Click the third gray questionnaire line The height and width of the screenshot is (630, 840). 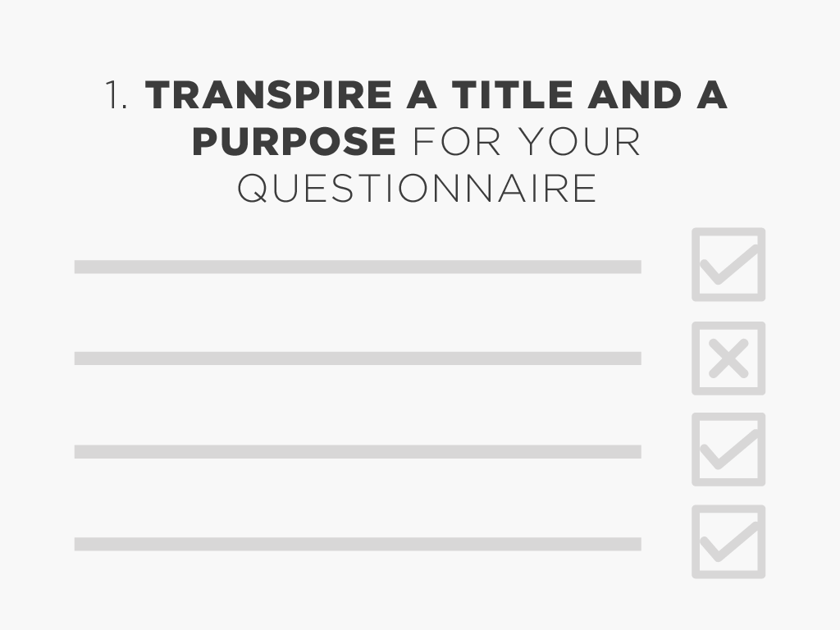coord(358,451)
